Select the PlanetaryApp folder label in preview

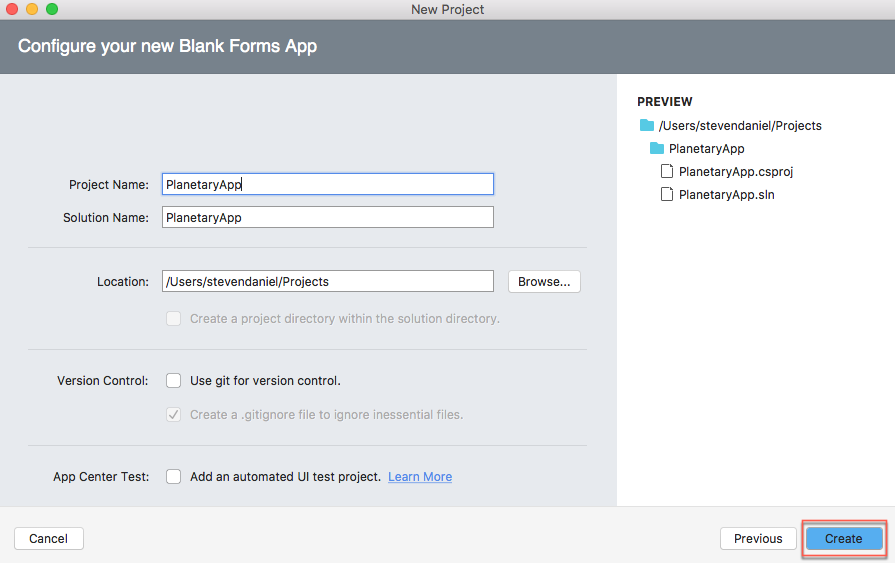707,148
